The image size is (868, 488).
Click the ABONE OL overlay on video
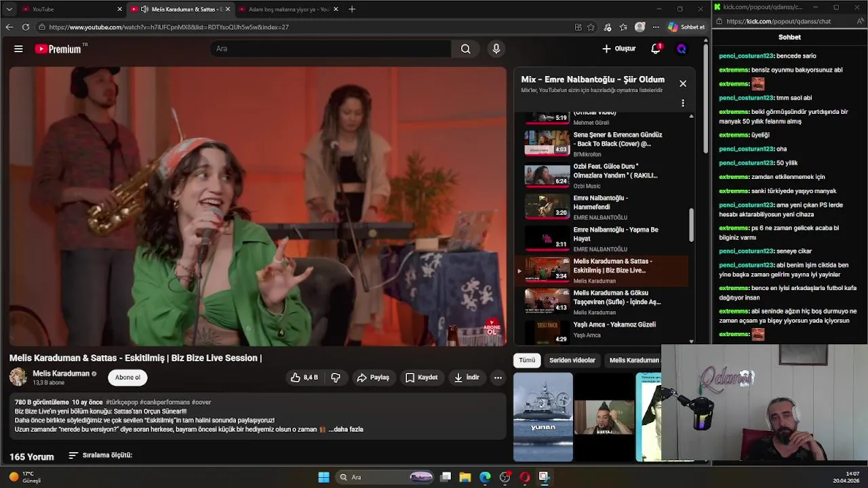(x=492, y=328)
